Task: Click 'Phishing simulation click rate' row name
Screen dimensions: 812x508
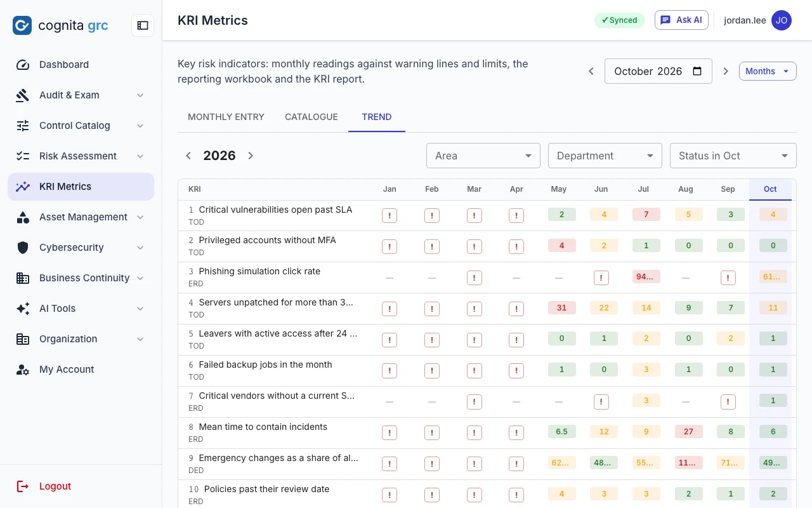Action: tap(259, 271)
